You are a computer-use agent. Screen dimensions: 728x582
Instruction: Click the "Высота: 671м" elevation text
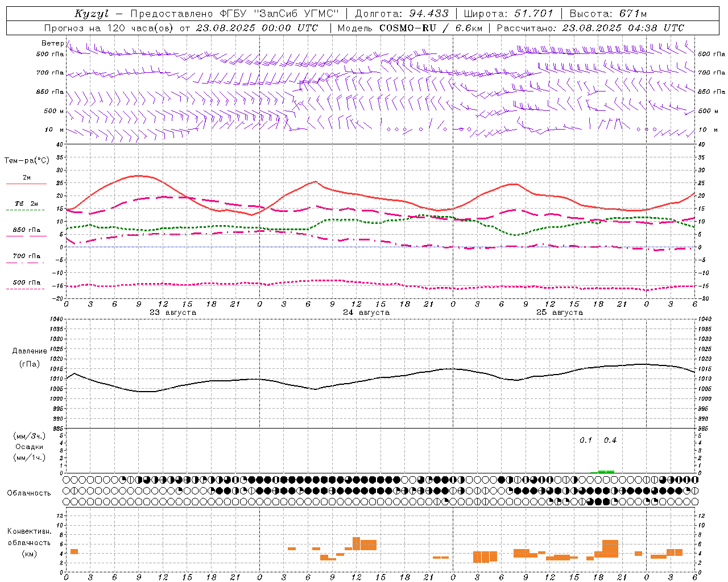pyautogui.click(x=608, y=14)
